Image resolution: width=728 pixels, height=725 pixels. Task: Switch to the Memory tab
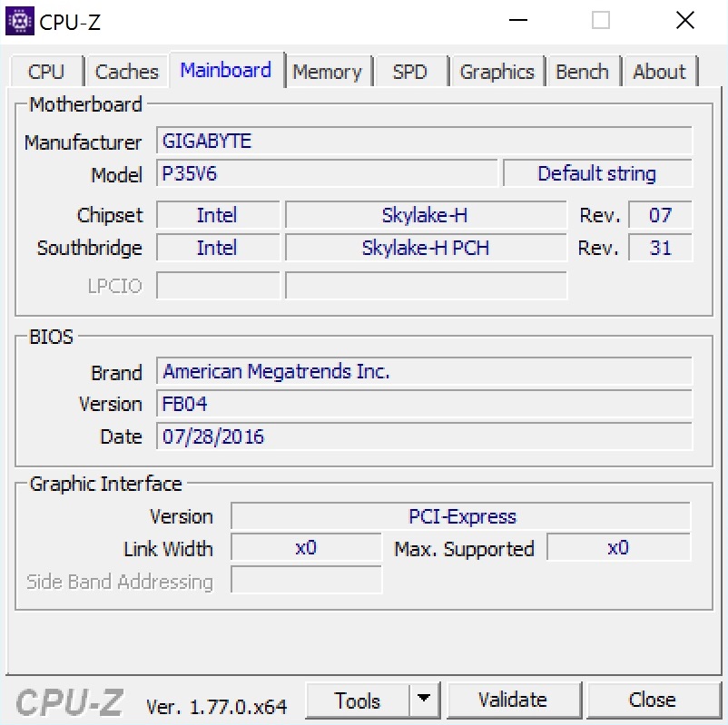[328, 72]
